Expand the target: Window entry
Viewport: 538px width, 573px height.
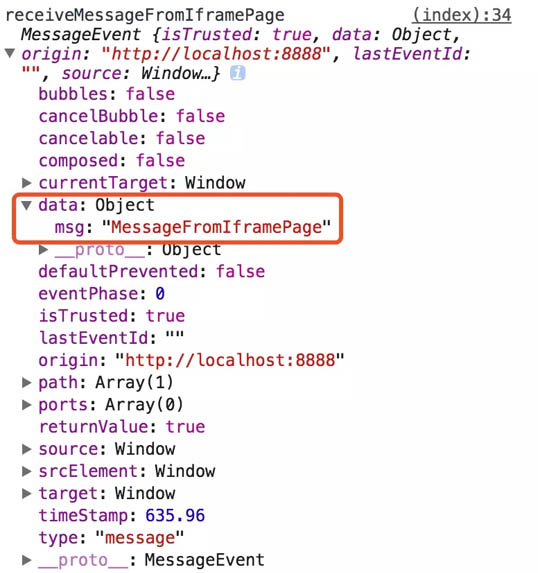26,494
